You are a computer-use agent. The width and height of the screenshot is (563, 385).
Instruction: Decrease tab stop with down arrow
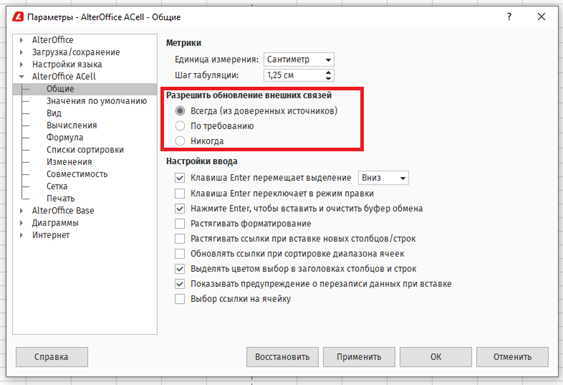coord(328,78)
